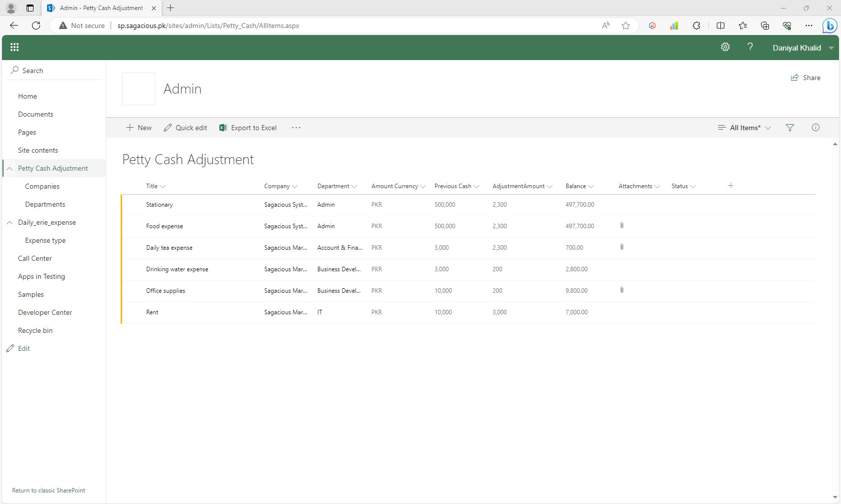Open the SharePoint app launcher waffle icon
Screen dimensions: 841x504
coord(15,47)
